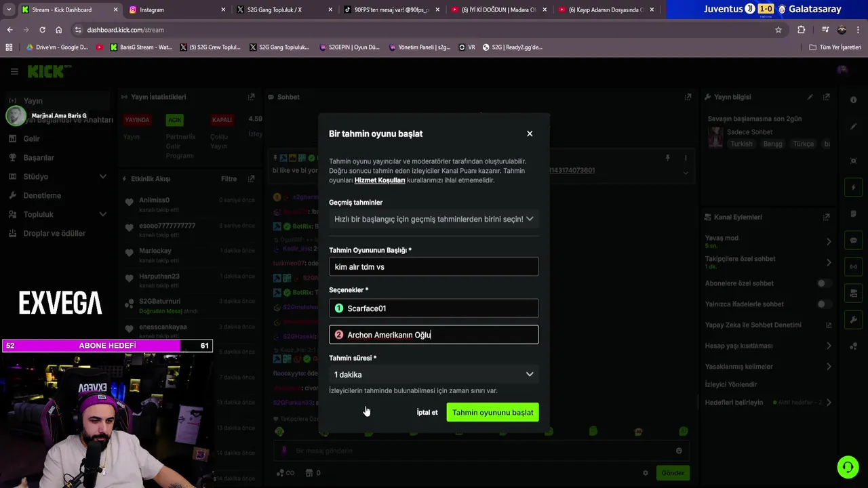Image resolution: width=868 pixels, height=488 pixels.
Task: Toggle Abonelere özel sohbet switch
Action: tap(824, 283)
